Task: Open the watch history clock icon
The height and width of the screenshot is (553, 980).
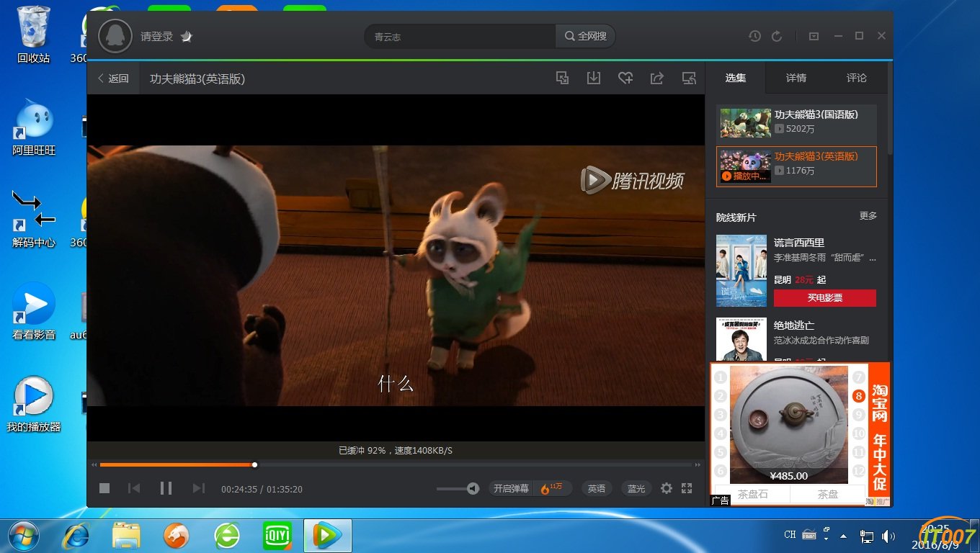Action: point(754,36)
